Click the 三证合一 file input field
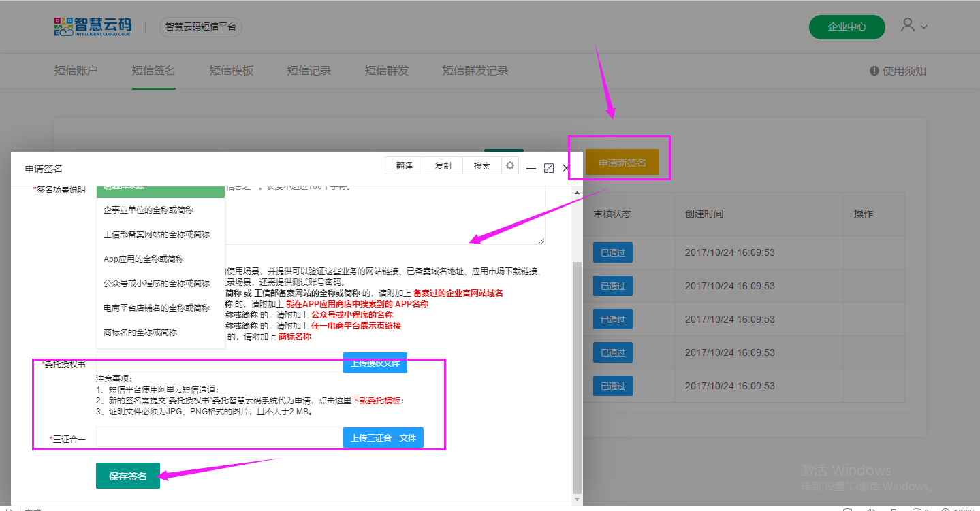The width and height of the screenshot is (980, 511). [x=218, y=438]
